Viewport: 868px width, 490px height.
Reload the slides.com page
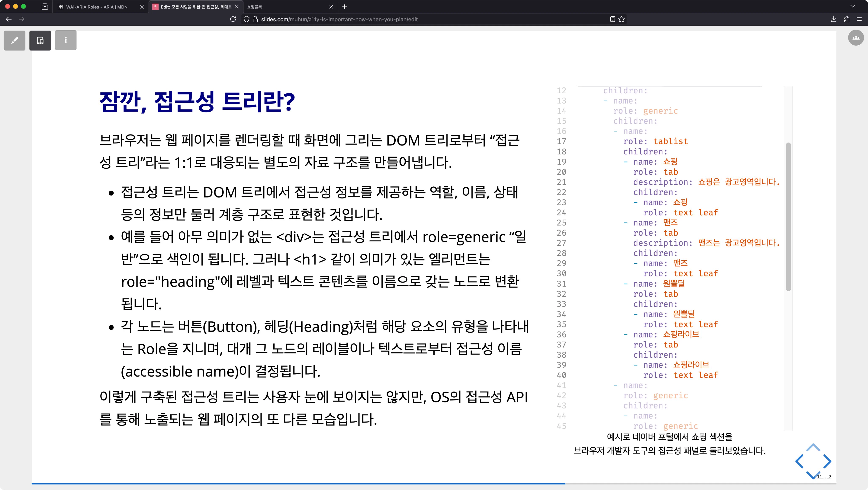coord(233,19)
